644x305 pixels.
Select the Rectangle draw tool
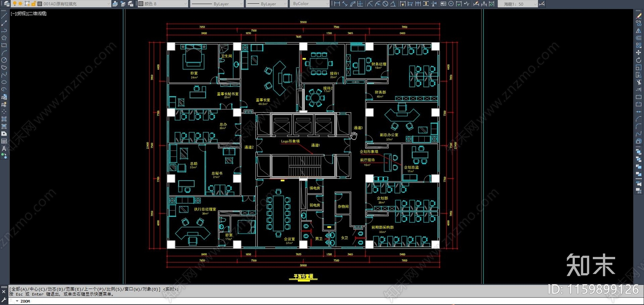[4, 45]
